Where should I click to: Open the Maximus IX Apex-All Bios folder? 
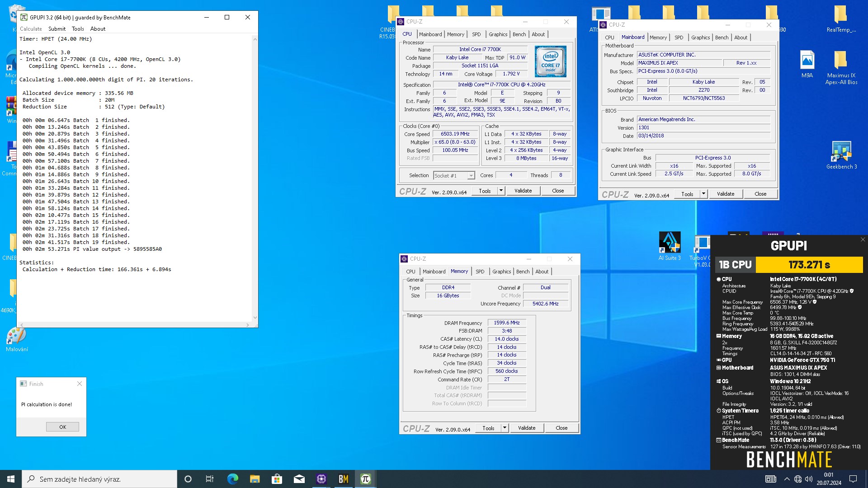click(841, 67)
